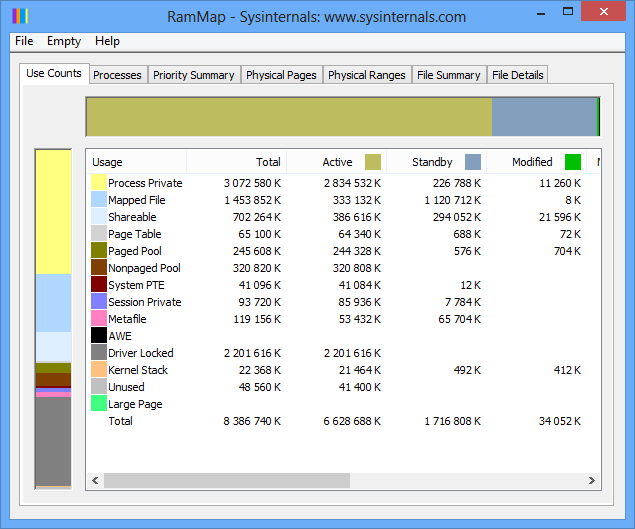Click the grand total value 8 386 740 K
Viewport: 635px width, 529px height.
pyautogui.click(x=252, y=421)
